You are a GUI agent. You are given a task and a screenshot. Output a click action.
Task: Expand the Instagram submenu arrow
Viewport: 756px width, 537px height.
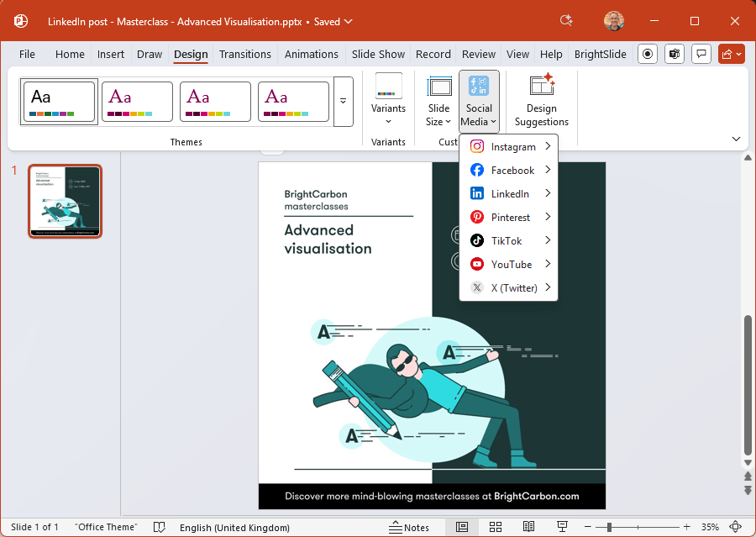click(548, 145)
